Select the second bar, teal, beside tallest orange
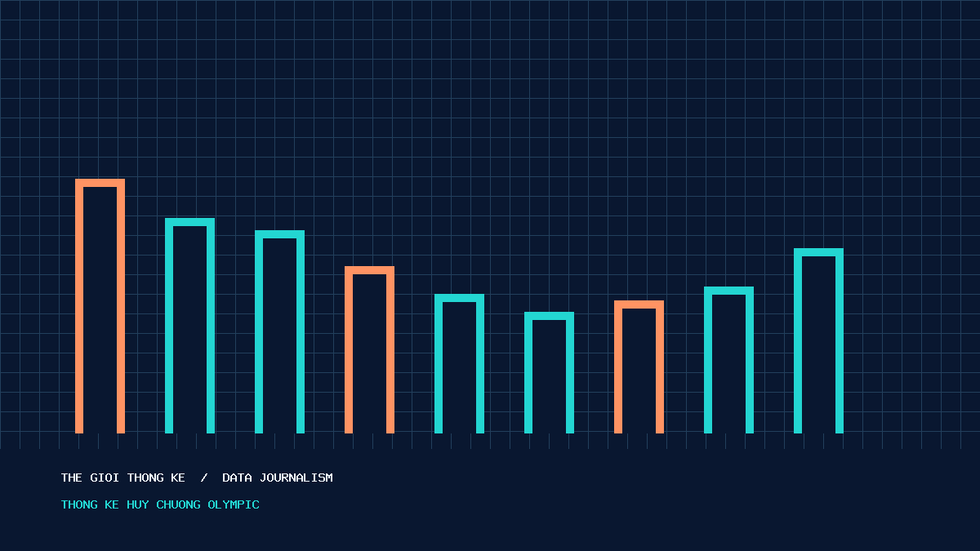Image resolution: width=980 pixels, height=551 pixels. click(x=189, y=326)
